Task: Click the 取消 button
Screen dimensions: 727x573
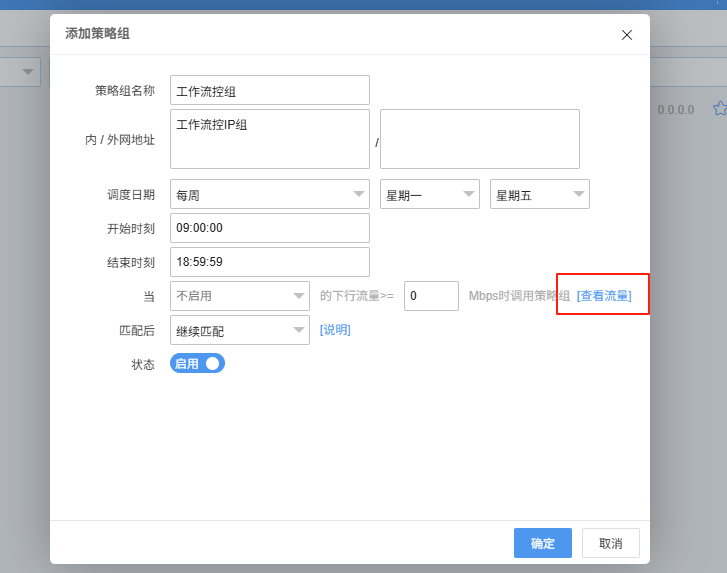Action: (611, 543)
